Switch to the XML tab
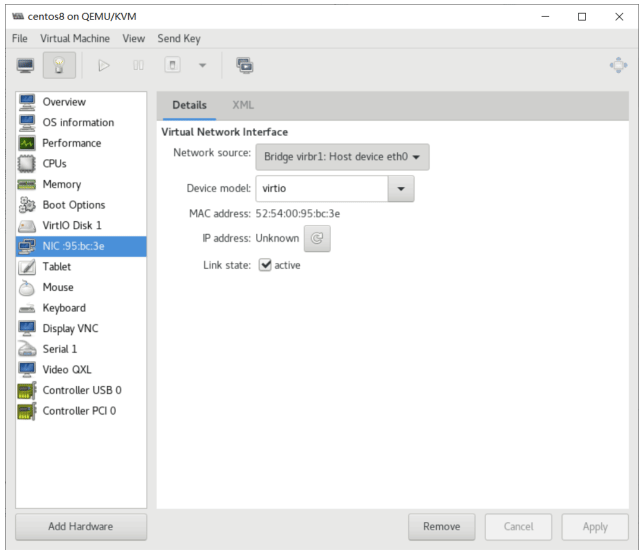This screenshot has width=644, height=551. pyautogui.click(x=243, y=105)
